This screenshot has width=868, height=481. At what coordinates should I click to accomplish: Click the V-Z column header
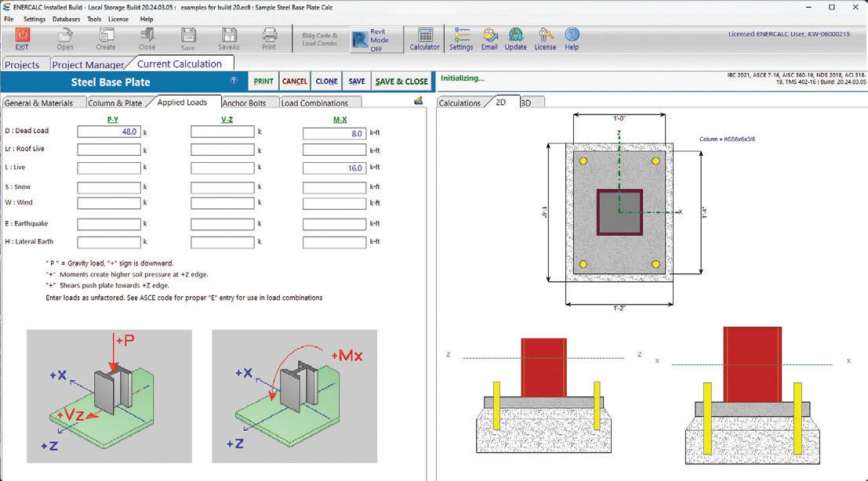(227, 119)
